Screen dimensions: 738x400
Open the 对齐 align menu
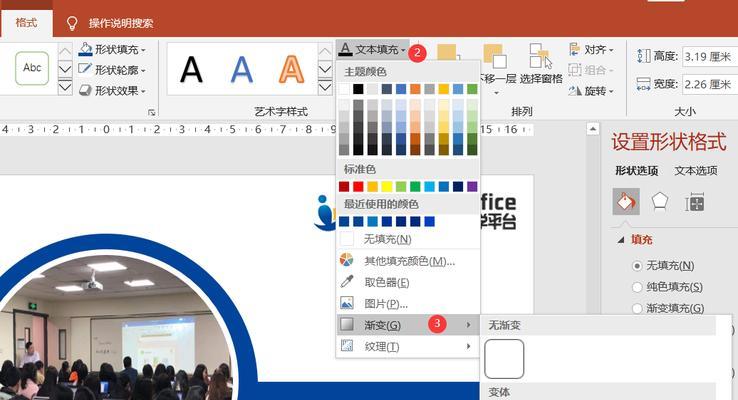[x=592, y=49]
